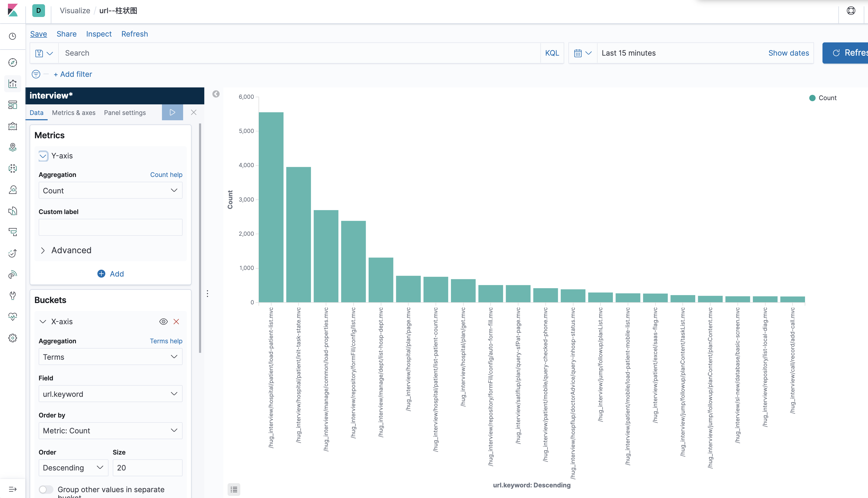Discard changes with the X button
The height and width of the screenshot is (498, 868).
pos(194,112)
